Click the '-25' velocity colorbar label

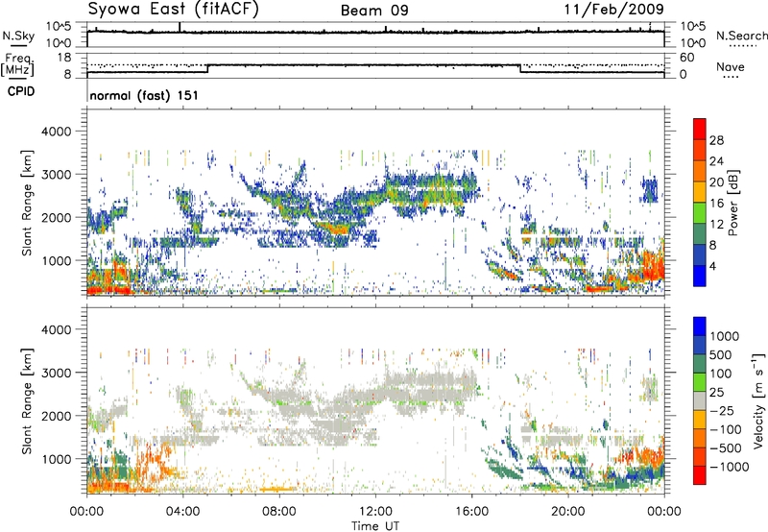click(x=722, y=411)
